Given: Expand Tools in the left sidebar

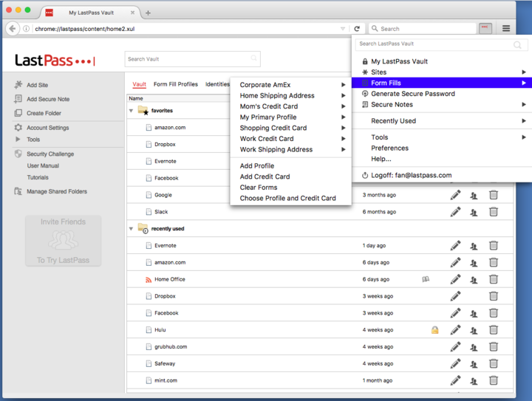Looking at the screenshot, I should coord(18,140).
